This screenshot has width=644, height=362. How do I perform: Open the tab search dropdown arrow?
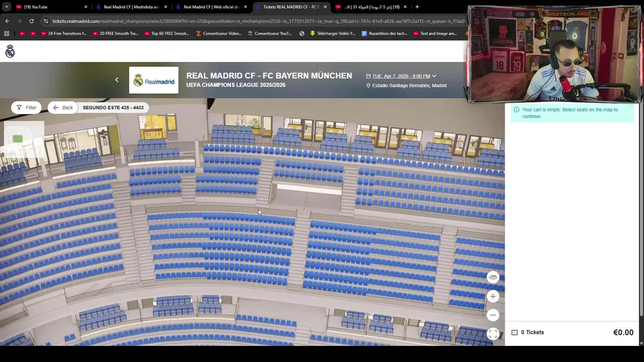click(7, 7)
